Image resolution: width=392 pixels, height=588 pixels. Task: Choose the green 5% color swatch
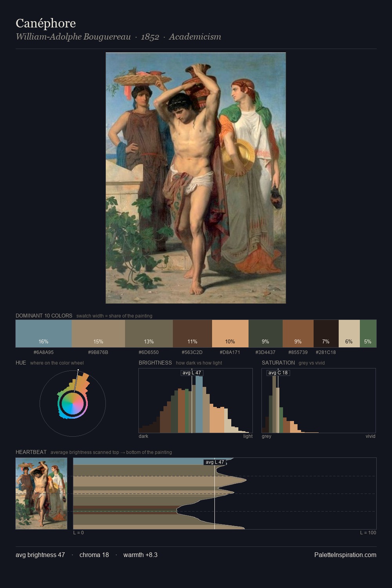(368, 334)
